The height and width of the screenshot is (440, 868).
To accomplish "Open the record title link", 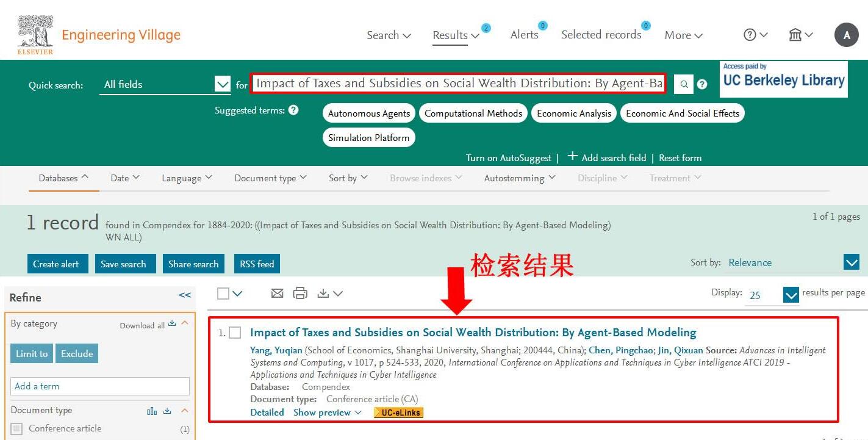I will point(473,333).
